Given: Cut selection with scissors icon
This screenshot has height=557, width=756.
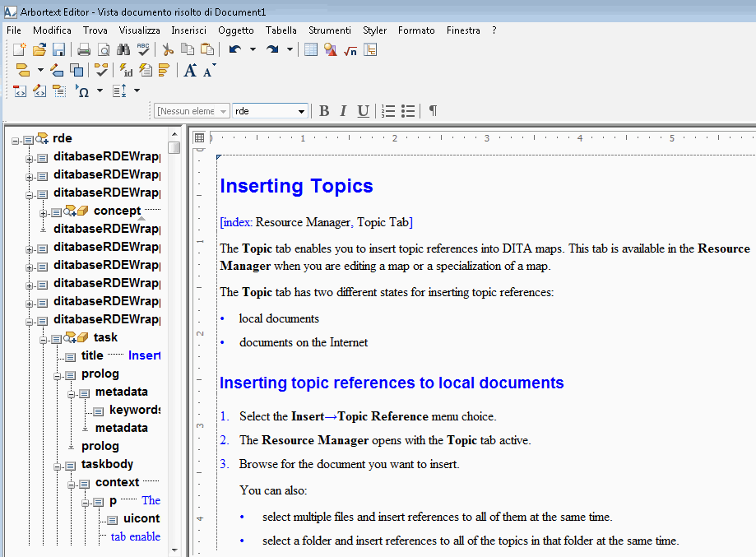Looking at the screenshot, I should [168, 49].
